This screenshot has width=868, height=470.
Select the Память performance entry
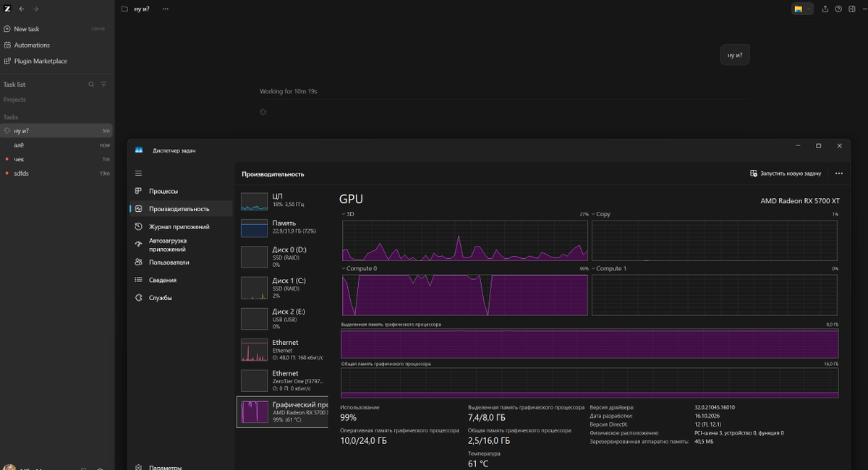point(282,228)
